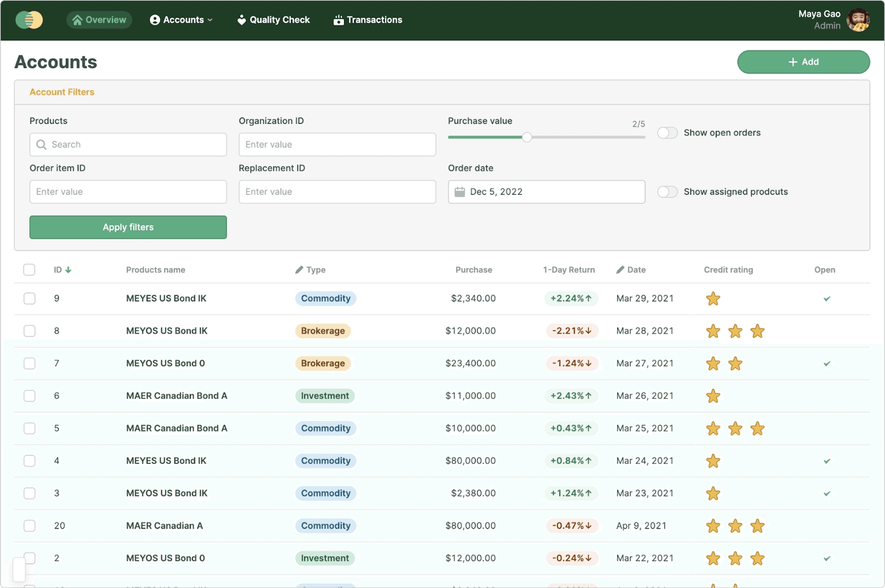The height and width of the screenshot is (588, 885).
Task: Click Maya Gao's profile avatar
Action: tap(858, 20)
